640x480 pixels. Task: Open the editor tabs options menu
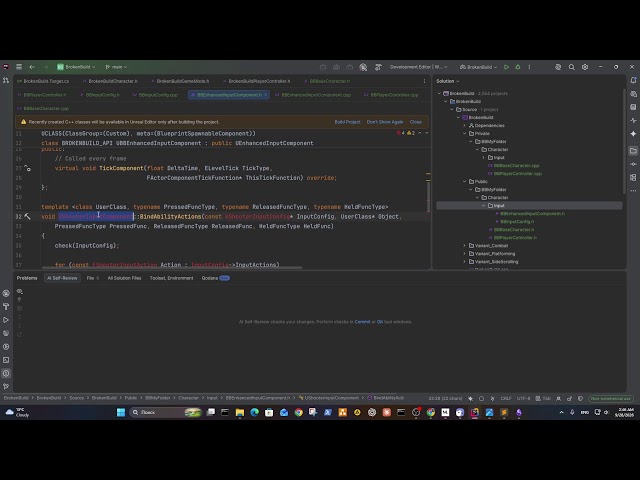(424, 81)
